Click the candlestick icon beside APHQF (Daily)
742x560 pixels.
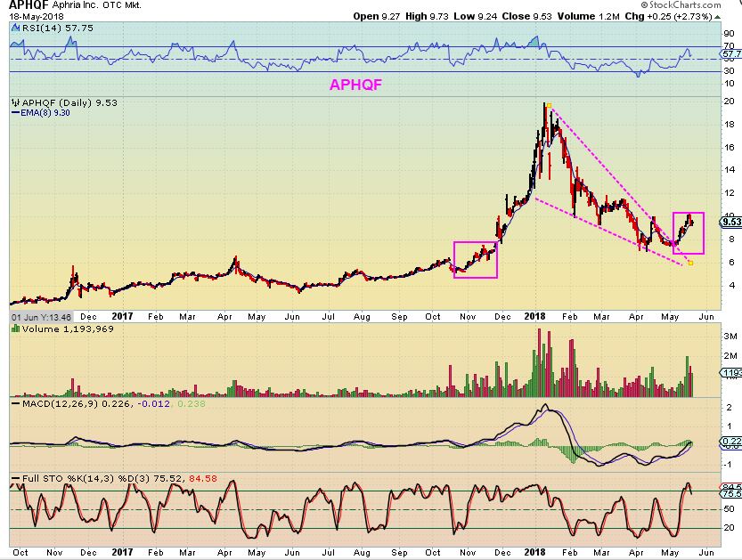16,102
